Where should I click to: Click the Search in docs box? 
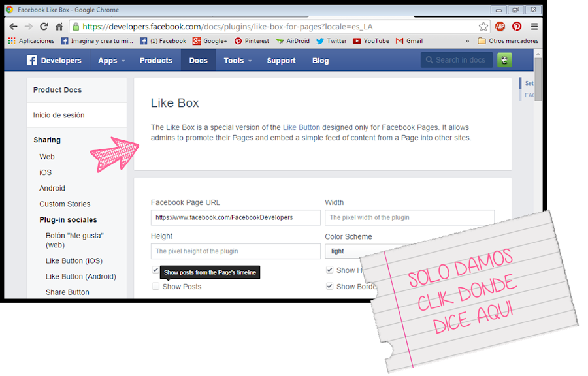coord(457,60)
